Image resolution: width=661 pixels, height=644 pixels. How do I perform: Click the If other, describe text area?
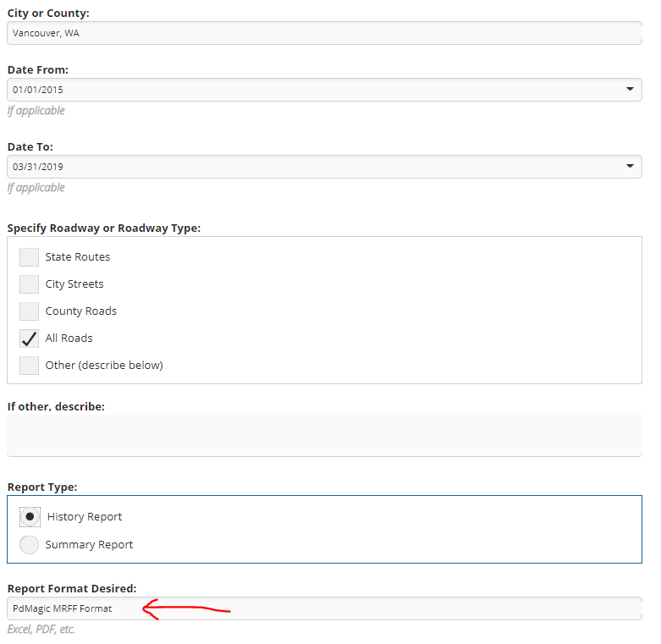[x=324, y=436]
